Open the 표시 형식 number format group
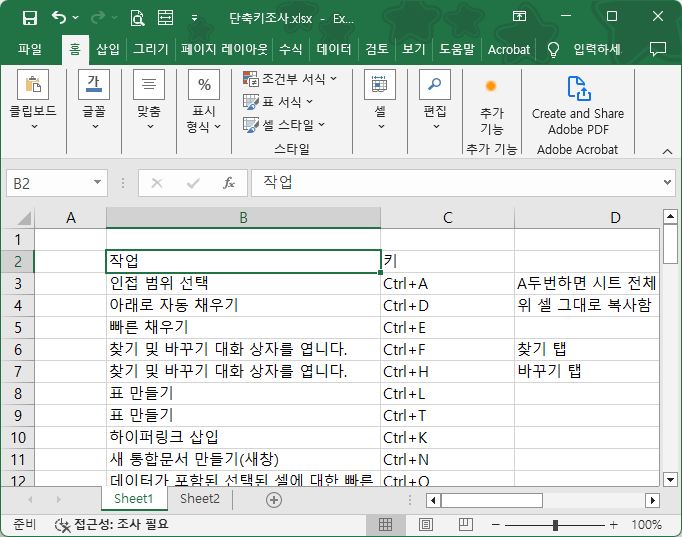This screenshot has height=537, width=682. [x=204, y=102]
